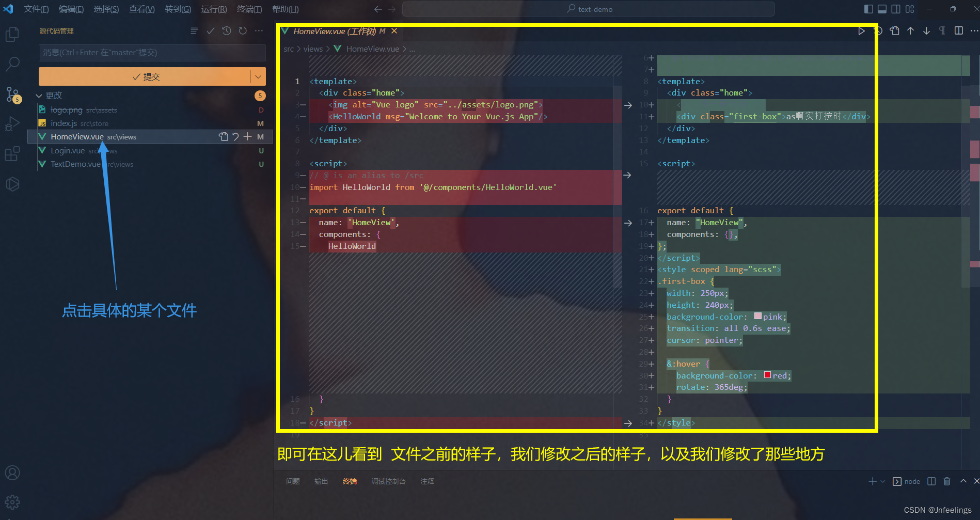Open the Explorer view in activity bar
Viewport: 980px width, 520px height.
click(x=12, y=35)
